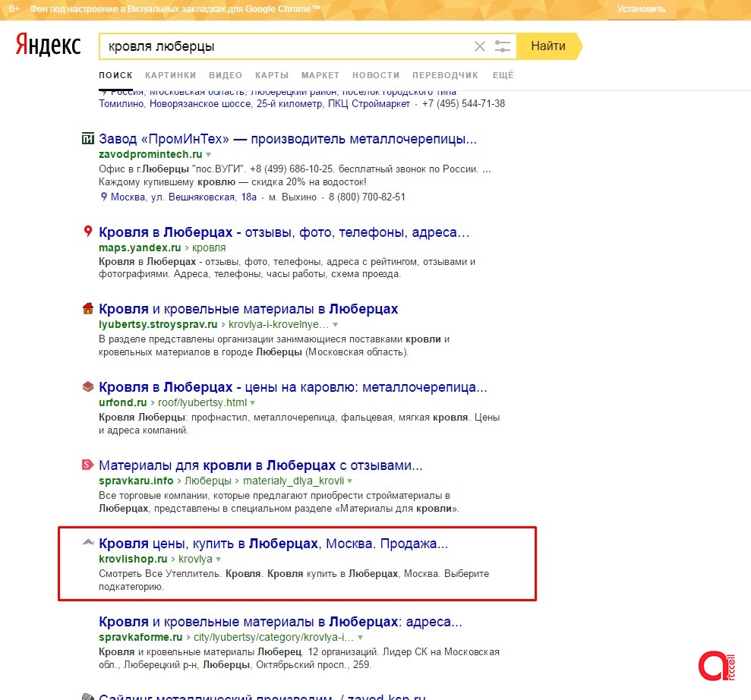Expand dropdown arrow next to zavodpromintech.ru
The height and width of the screenshot is (700, 751).
pos(208,155)
